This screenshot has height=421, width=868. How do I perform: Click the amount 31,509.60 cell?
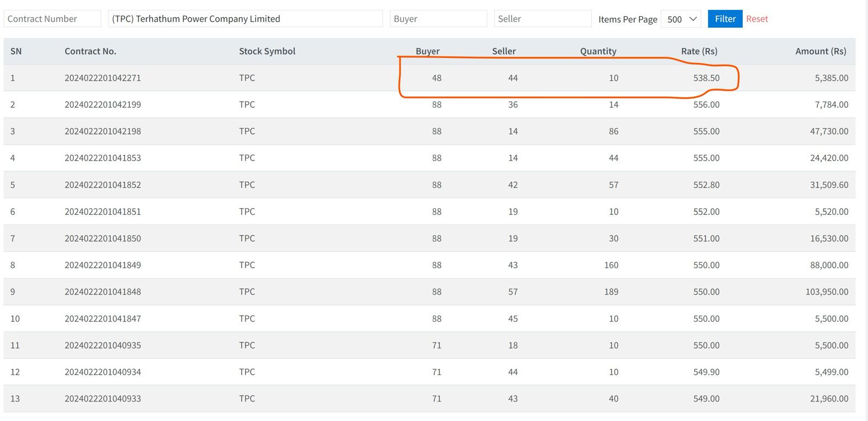[x=829, y=184]
